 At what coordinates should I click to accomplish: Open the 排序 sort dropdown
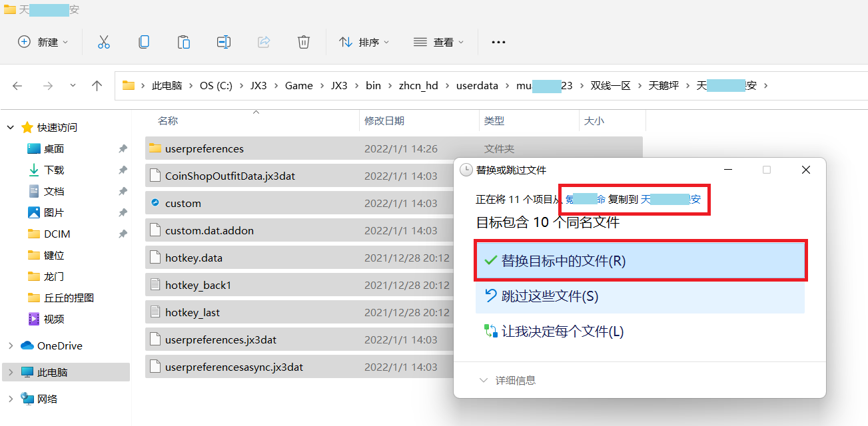(x=364, y=42)
